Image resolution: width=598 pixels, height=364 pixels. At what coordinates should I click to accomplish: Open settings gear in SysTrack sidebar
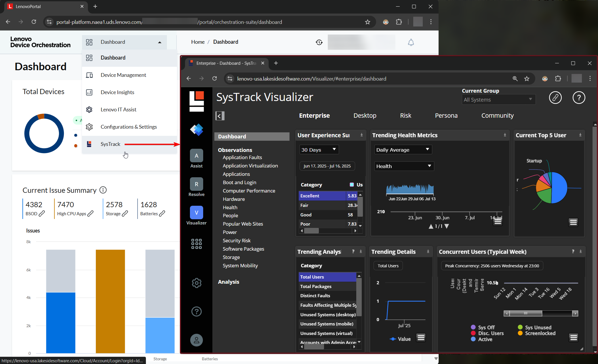[197, 283]
